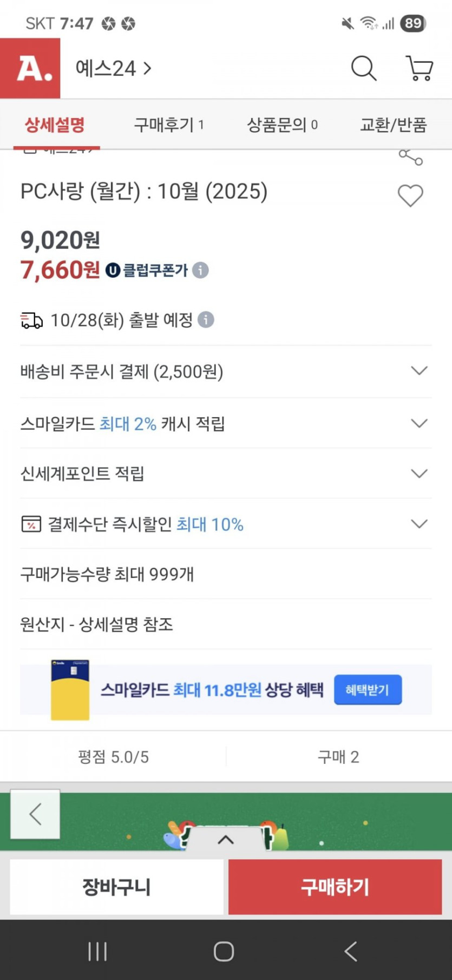The width and height of the screenshot is (452, 980).
Task: Tap the shipping date info icon
Action: (x=206, y=320)
